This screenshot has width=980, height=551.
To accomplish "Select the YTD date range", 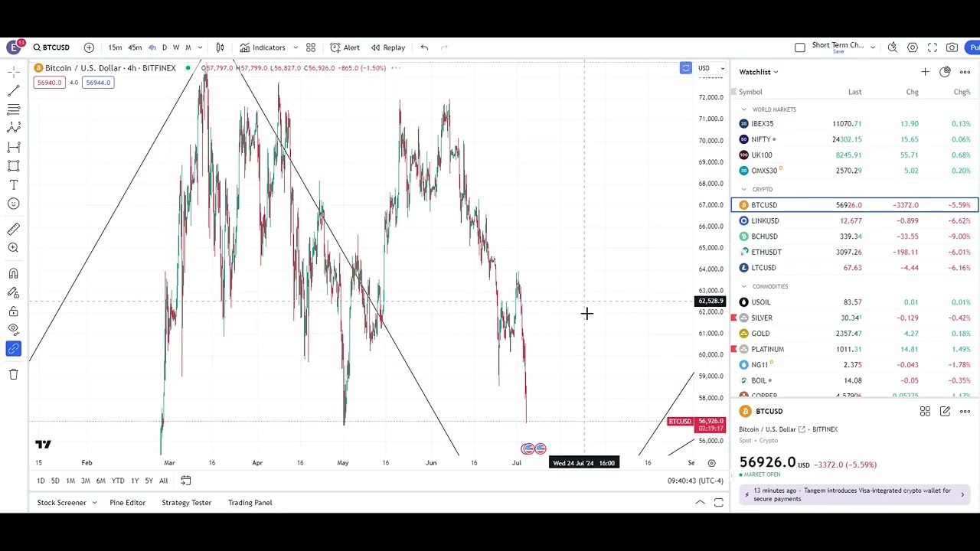I will pos(118,481).
